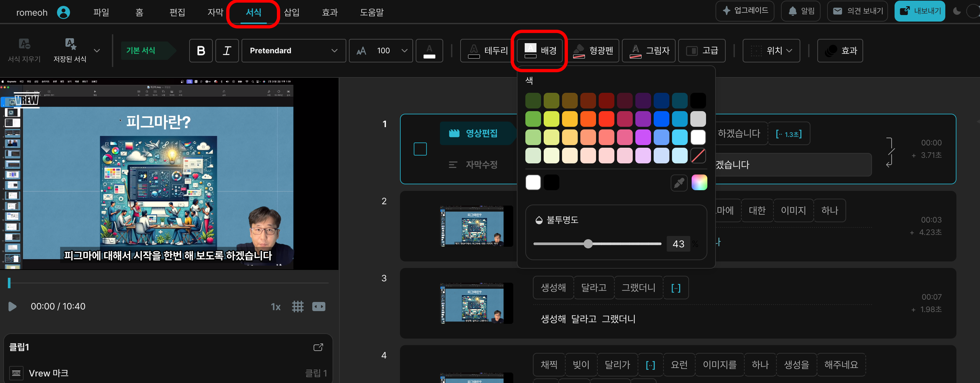The height and width of the screenshot is (383, 980).
Task: Click the 업그레이드 upgrade button
Action: (745, 11)
